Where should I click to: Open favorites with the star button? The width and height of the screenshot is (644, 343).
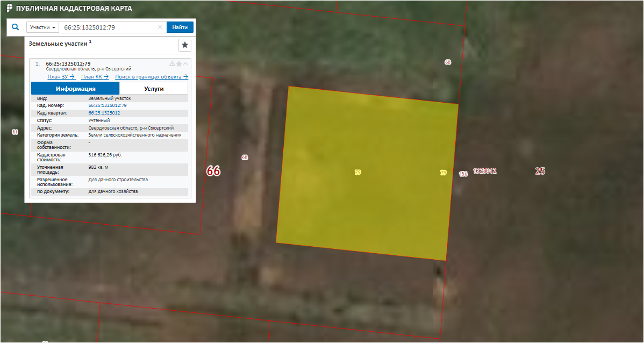(185, 45)
